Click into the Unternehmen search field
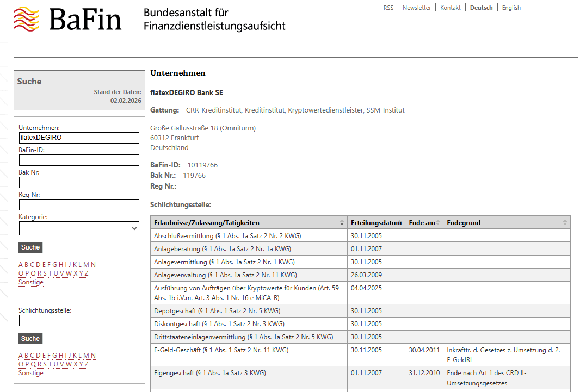 [x=79, y=138]
